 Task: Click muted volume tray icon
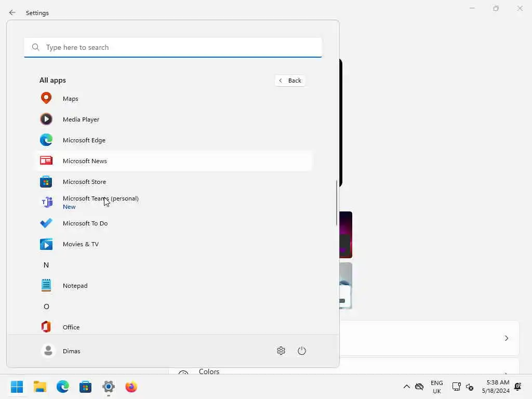[470, 387]
